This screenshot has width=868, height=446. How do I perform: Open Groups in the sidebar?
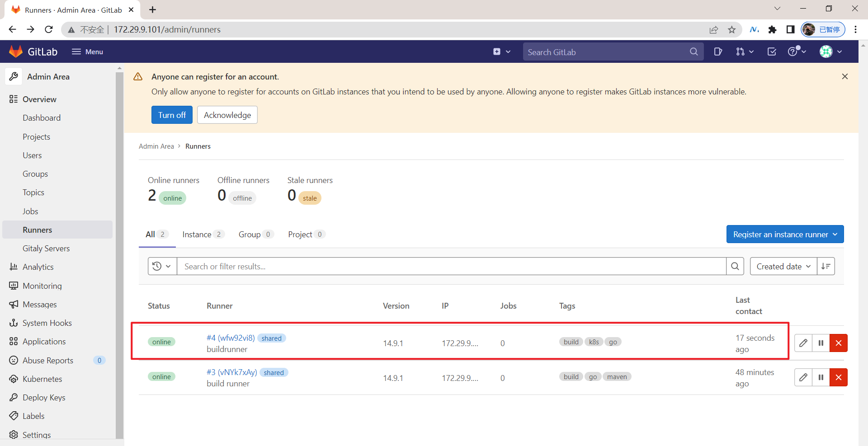tap(35, 174)
